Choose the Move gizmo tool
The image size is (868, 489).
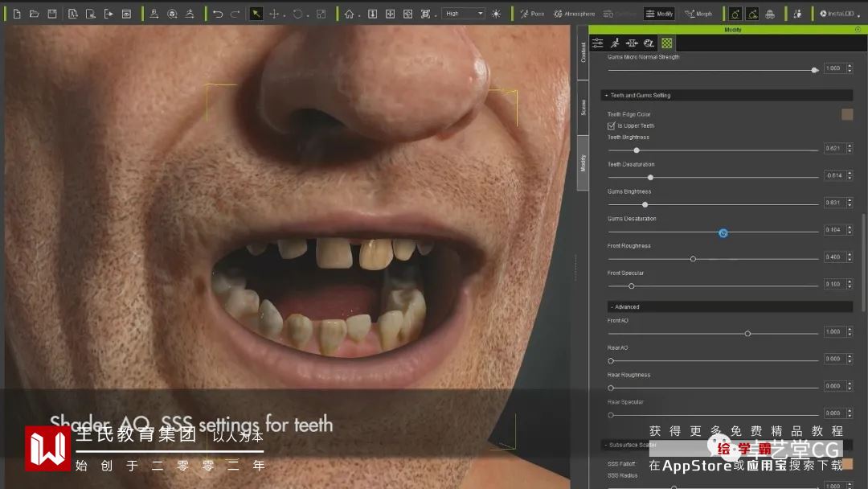[x=274, y=14]
